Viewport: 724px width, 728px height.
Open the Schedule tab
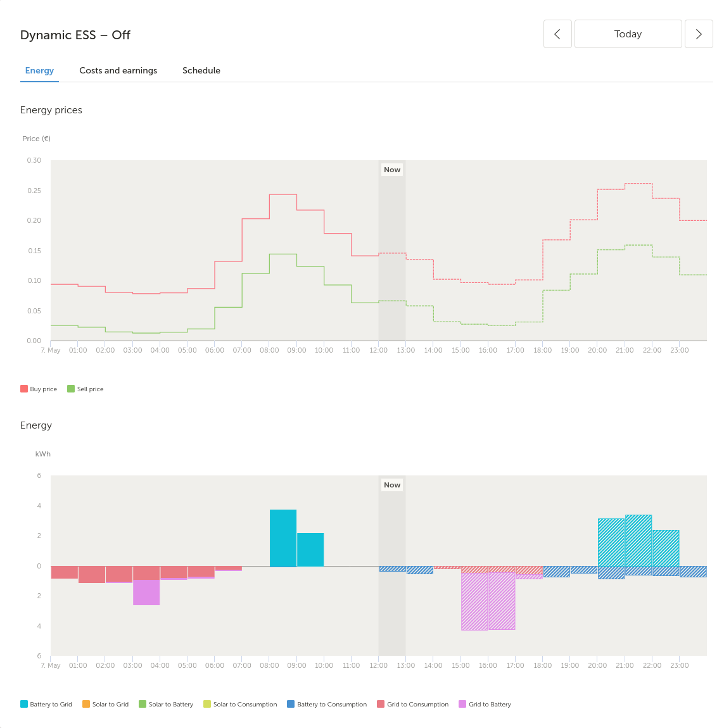tap(201, 70)
